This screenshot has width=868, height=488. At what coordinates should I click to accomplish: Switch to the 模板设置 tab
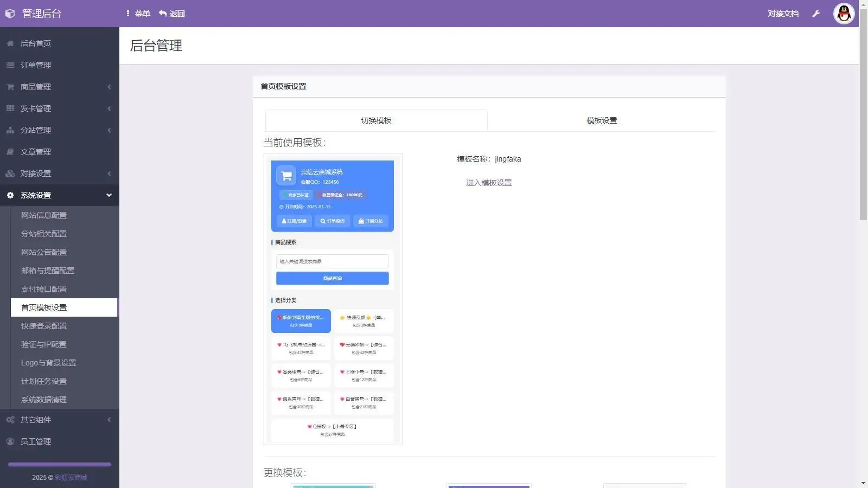point(601,120)
